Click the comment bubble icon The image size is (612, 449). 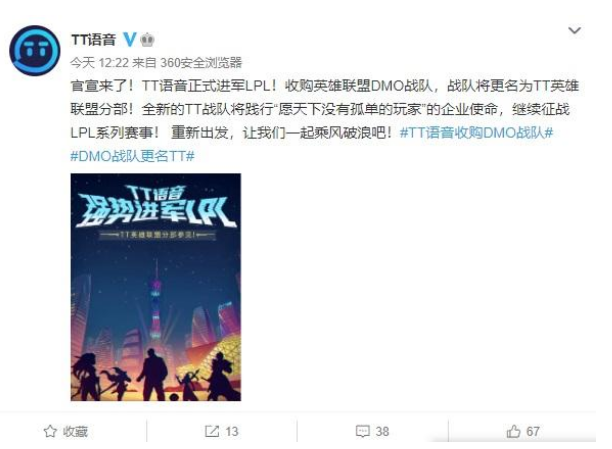(x=363, y=431)
